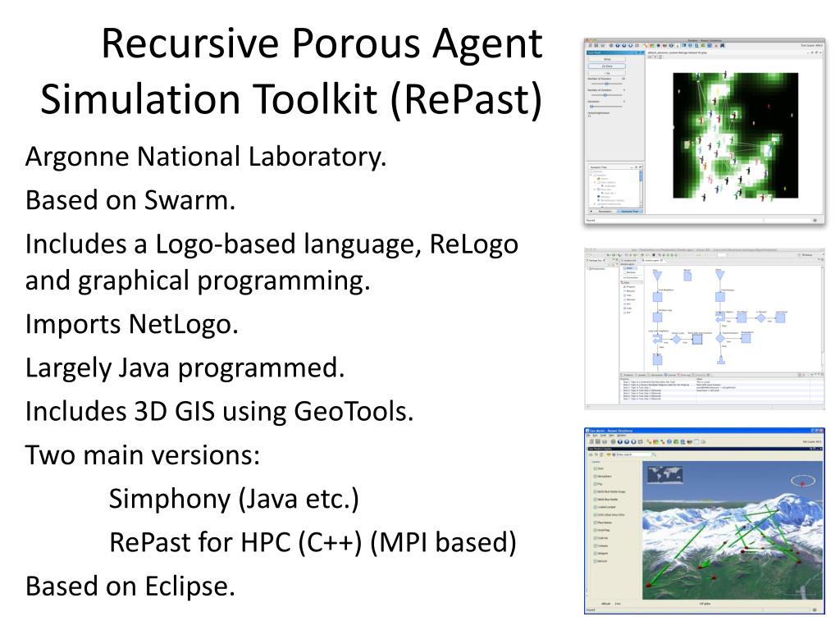Toggle the Stars layer checkbox
The width and height of the screenshot is (840, 630).
[596, 468]
